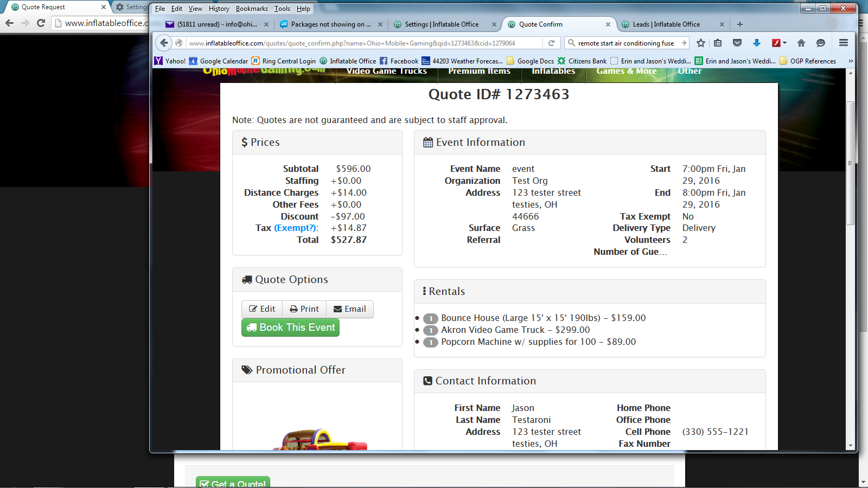Open the bookmarks list icon
Image resolution: width=868 pixels, height=488 pixels.
click(x=718, y=43)
